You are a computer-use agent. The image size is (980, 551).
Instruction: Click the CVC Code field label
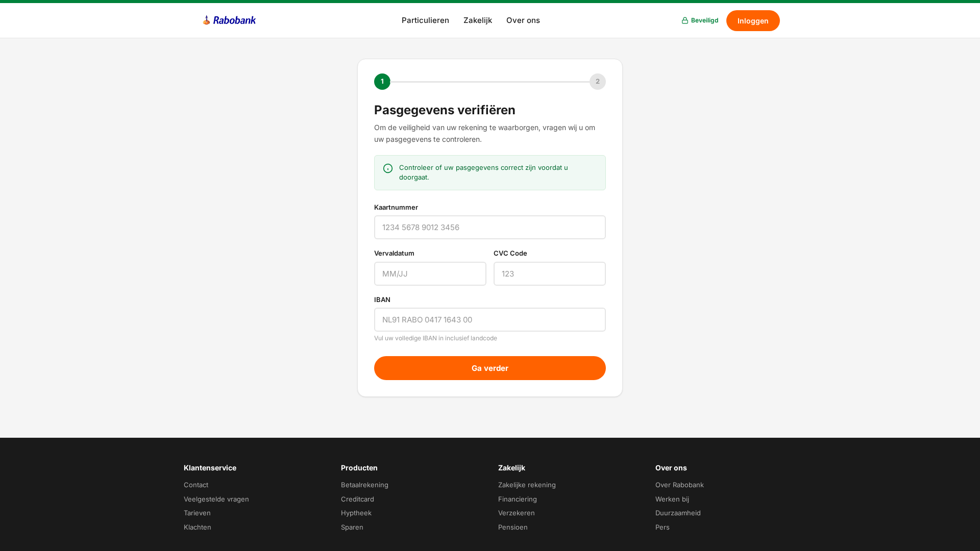click(510, 253)
